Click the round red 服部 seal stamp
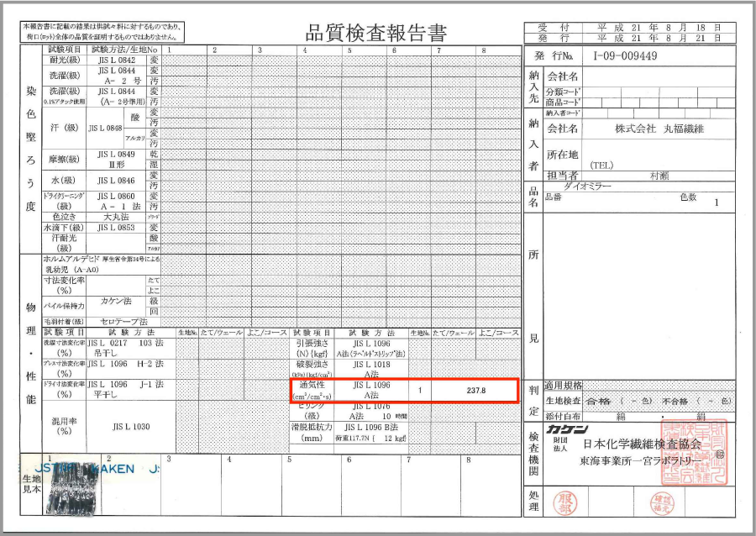Image resolution: width=756 pixels, height=536 pixels. point(564,503)
